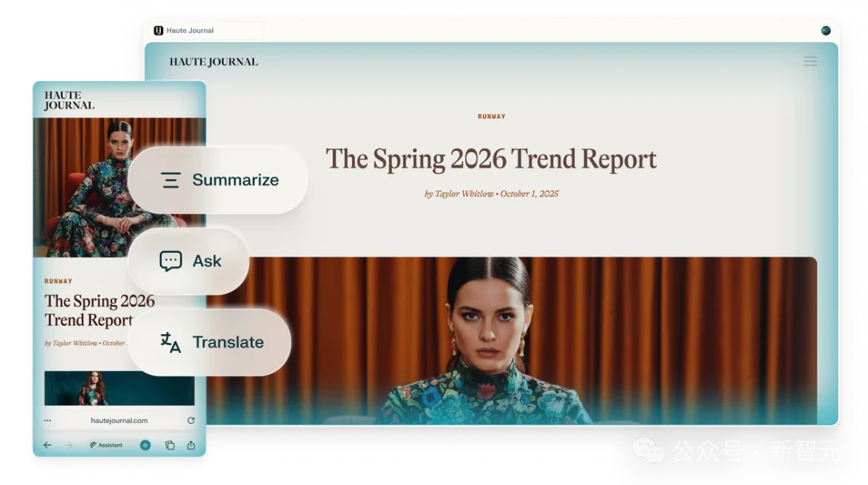Click the RUNWAY category label on desktop
868x485 pixels.
(x=491, y=116)
